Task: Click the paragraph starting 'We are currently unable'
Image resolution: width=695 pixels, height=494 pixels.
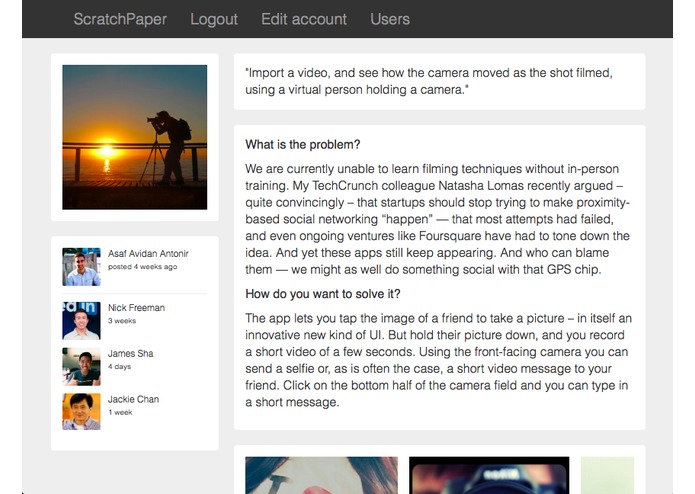Action: coord(438,219)
